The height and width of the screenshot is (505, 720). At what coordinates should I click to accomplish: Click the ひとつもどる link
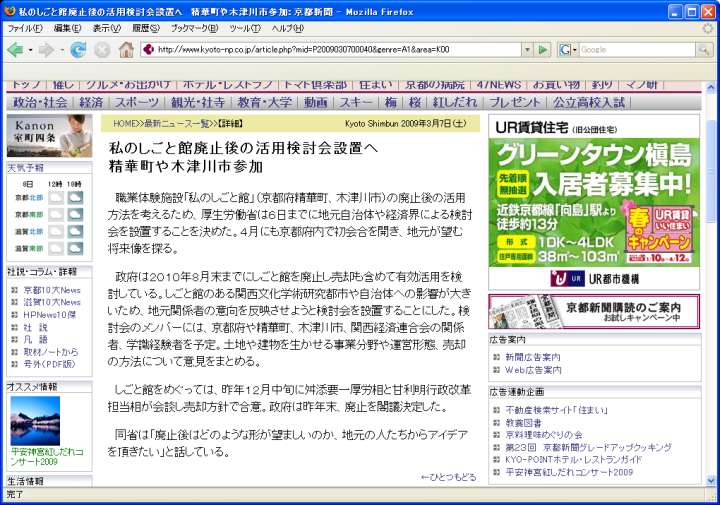tap(448, 477)
